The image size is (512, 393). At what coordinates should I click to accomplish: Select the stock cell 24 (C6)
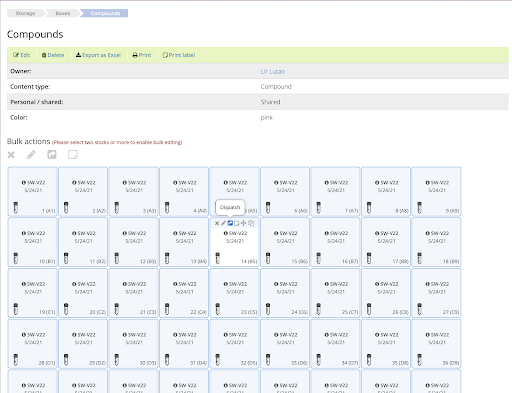(285, 293)
